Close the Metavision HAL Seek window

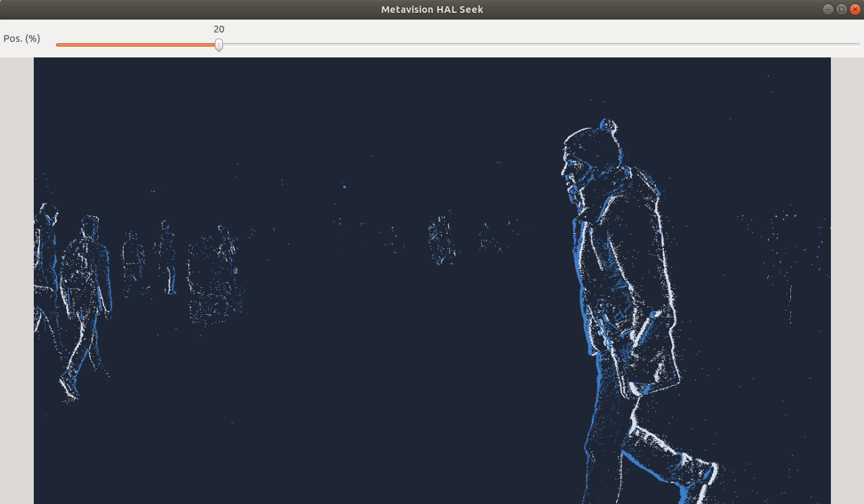click(855, 9)
